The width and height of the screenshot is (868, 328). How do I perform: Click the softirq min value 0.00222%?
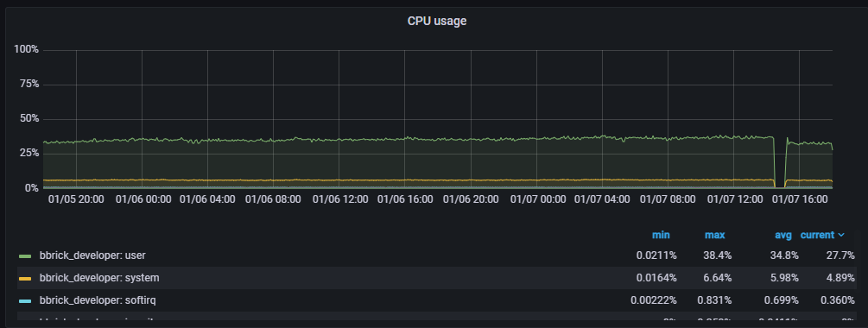click(653, 300)
